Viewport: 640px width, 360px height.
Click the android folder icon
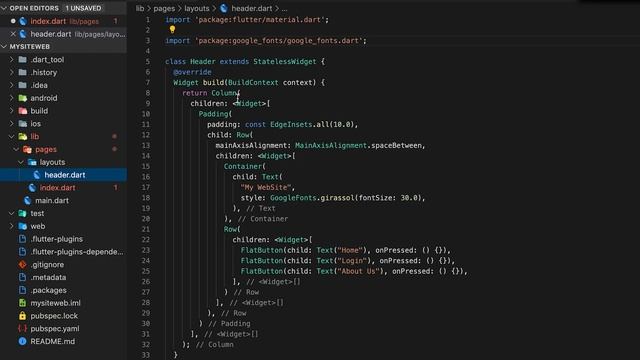tap(23, 98)
